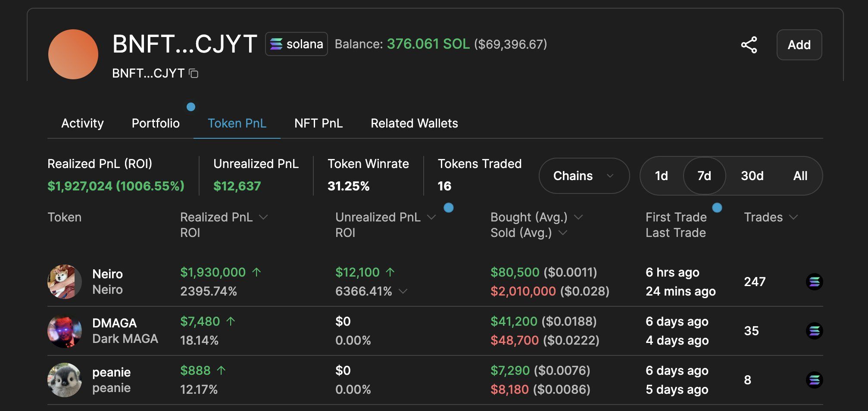This screenshot has height=411, width=868.
Task: Open the Dark MAGA token avatar
Action: [64, 331]
